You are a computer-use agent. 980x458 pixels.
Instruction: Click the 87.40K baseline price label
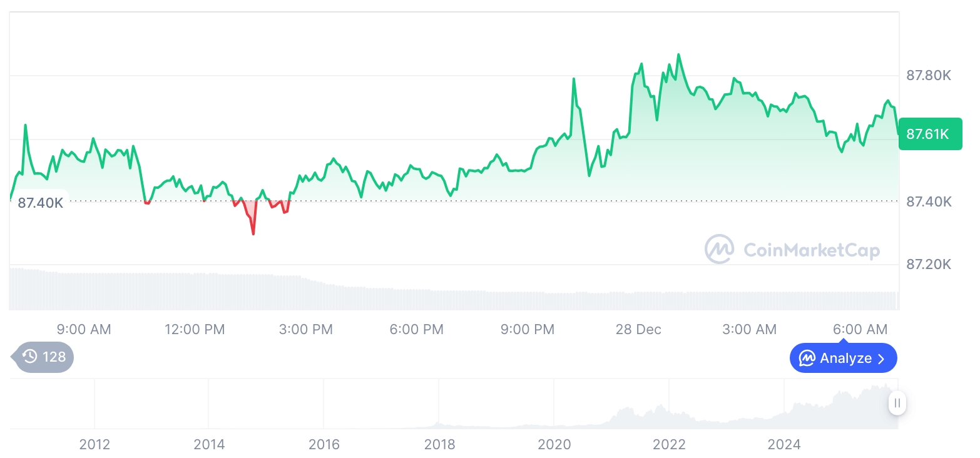40,202
